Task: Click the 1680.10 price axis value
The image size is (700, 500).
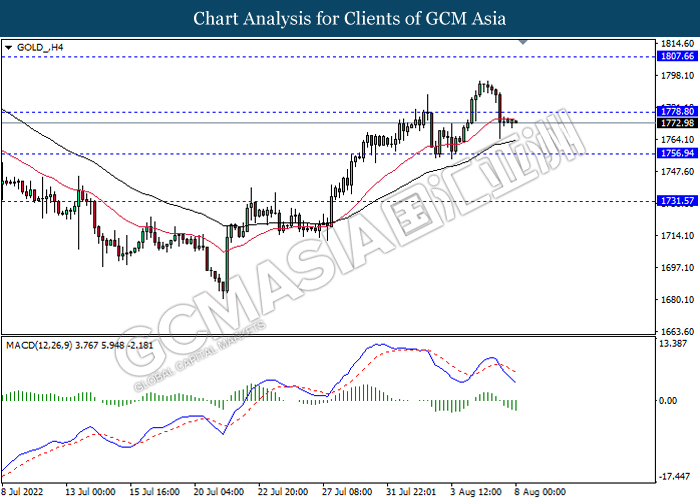Action: [677, 299]
